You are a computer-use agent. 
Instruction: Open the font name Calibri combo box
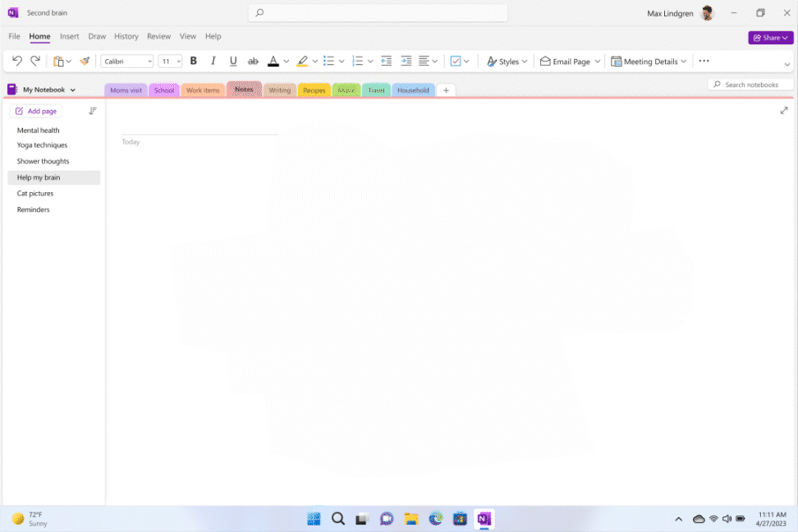coord(126,61)
